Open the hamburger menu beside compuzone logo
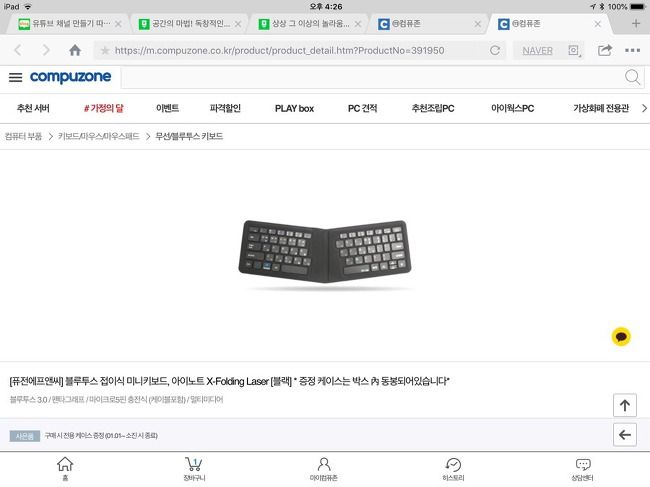 tap(15, 77)
